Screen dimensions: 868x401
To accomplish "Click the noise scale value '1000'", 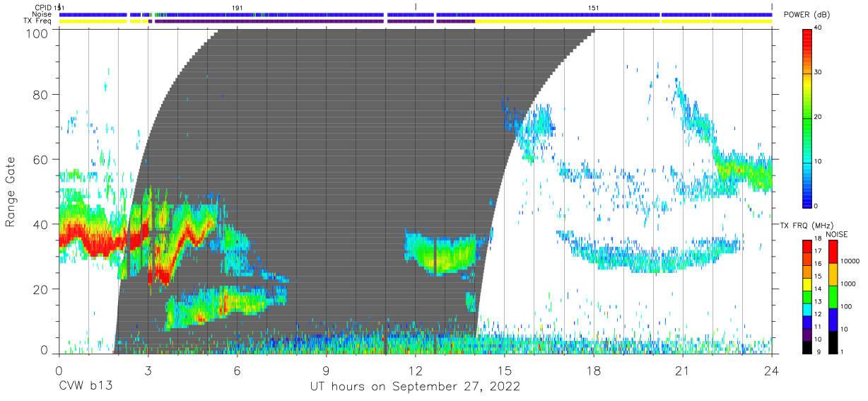I will pos(848,283).
